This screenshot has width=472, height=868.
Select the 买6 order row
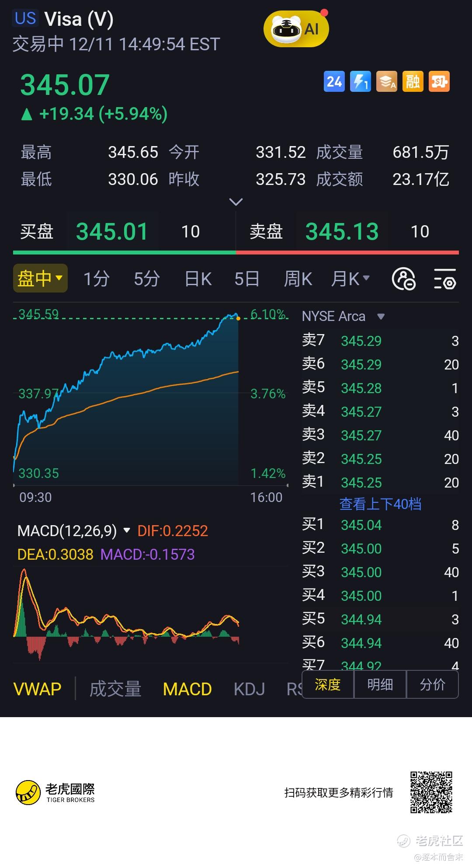pos(380,643)
